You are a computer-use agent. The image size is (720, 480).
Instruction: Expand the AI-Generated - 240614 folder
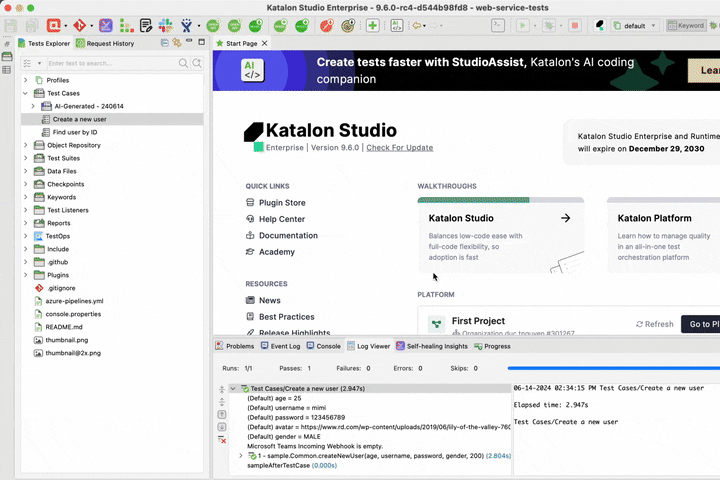tap(33, 106)
